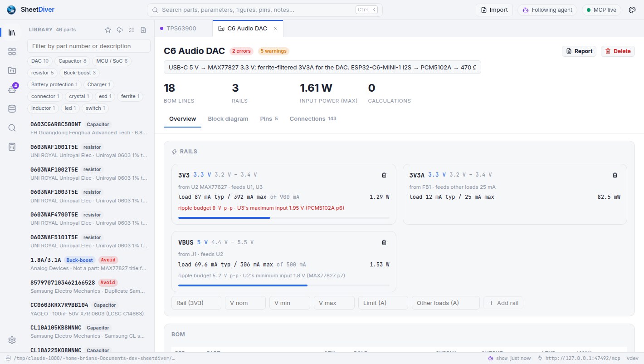Open the Connections tab

[x=313, y=119]
